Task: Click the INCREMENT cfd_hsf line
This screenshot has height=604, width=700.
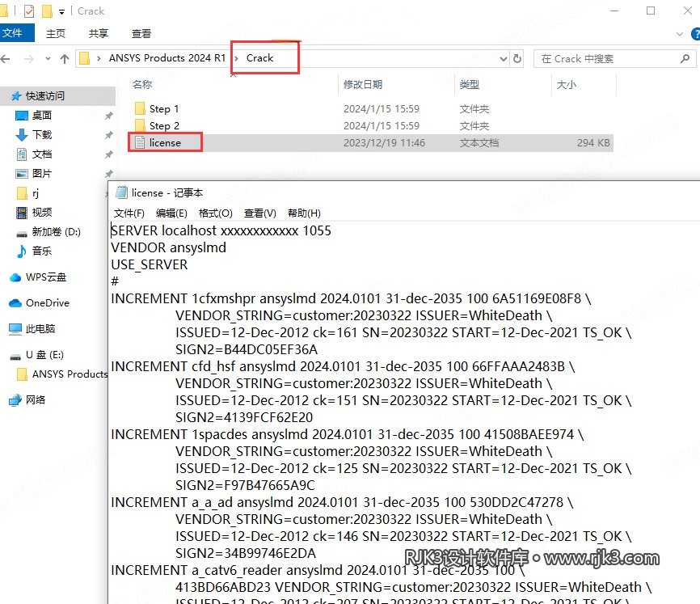Action: click(343, 366)
